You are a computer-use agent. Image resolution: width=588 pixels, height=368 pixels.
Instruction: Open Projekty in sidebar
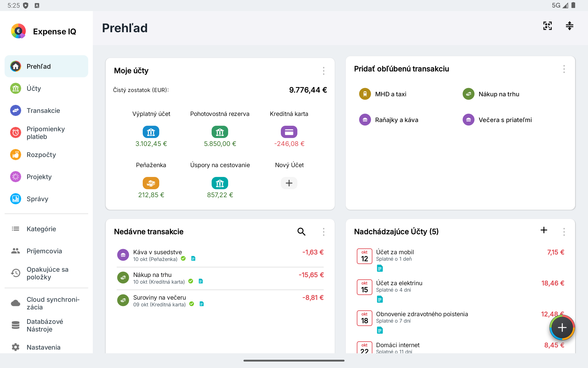coord(46,177)
